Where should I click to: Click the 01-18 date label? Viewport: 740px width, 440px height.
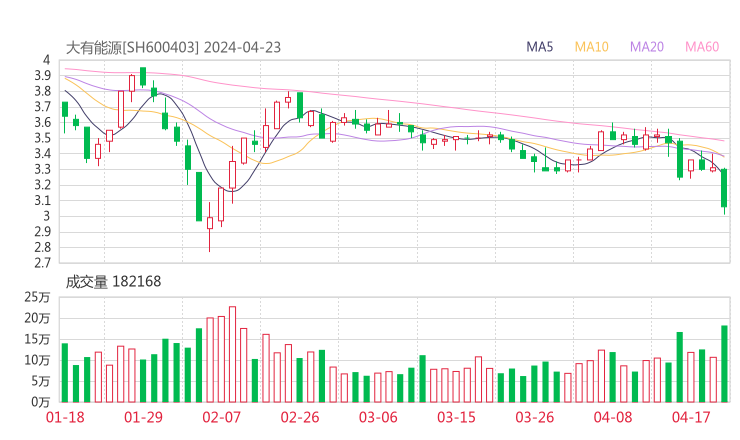coord(65,417)
